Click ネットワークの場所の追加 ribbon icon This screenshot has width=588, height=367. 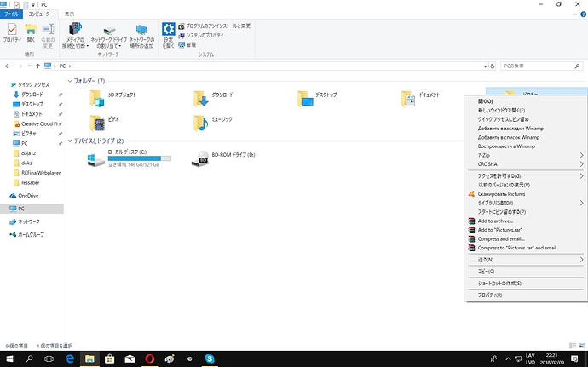[141, 31]
